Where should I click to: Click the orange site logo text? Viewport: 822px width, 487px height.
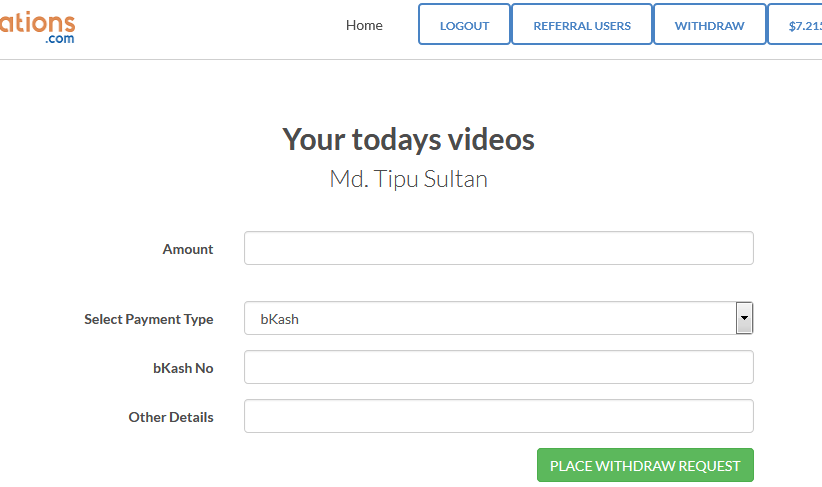click(36, 18)
